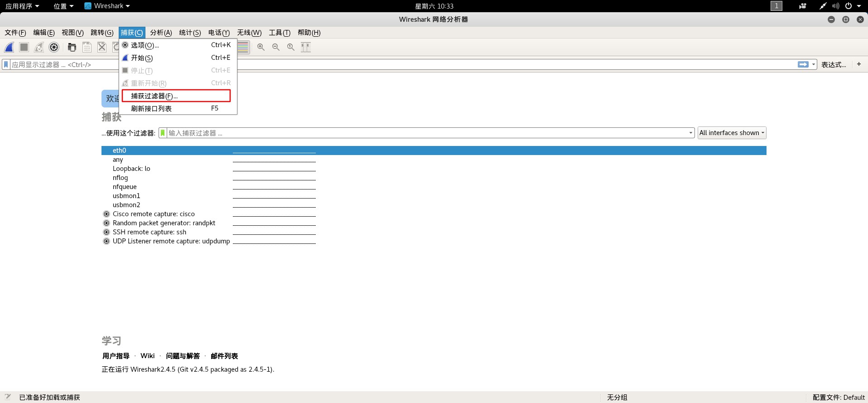Click capture filter green bookmark icon
The image size is (868, 403).
click(163, 133)
